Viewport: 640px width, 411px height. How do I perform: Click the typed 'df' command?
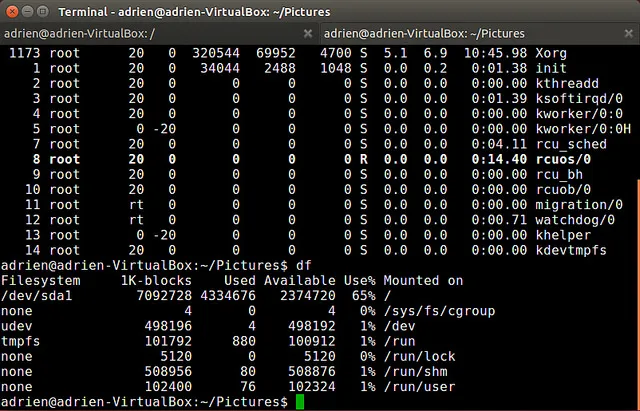303,266
